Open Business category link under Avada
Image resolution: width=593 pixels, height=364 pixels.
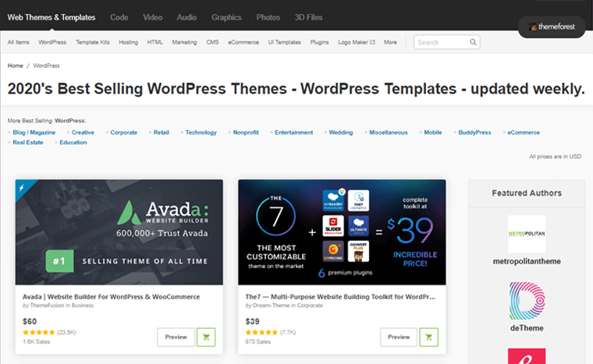(x=83, y=306)
